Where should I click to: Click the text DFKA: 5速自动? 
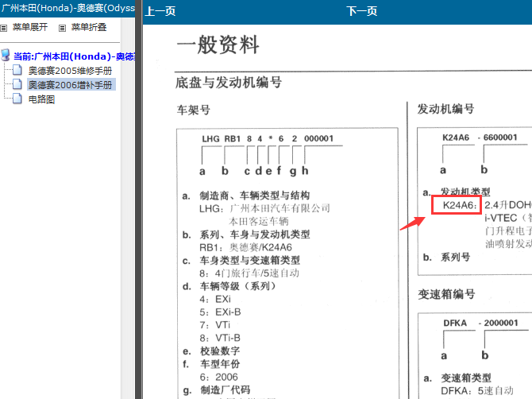[477, 391]
